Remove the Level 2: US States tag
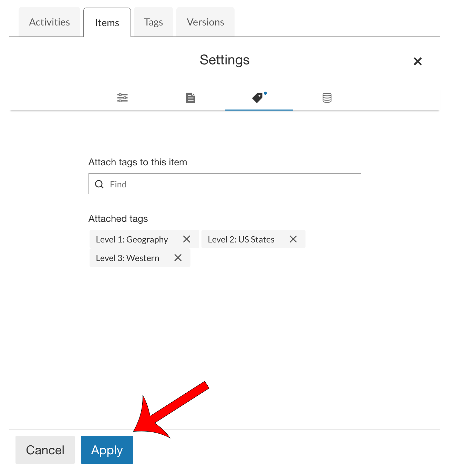This screenshot has width=456, height=476. point(293,239)
